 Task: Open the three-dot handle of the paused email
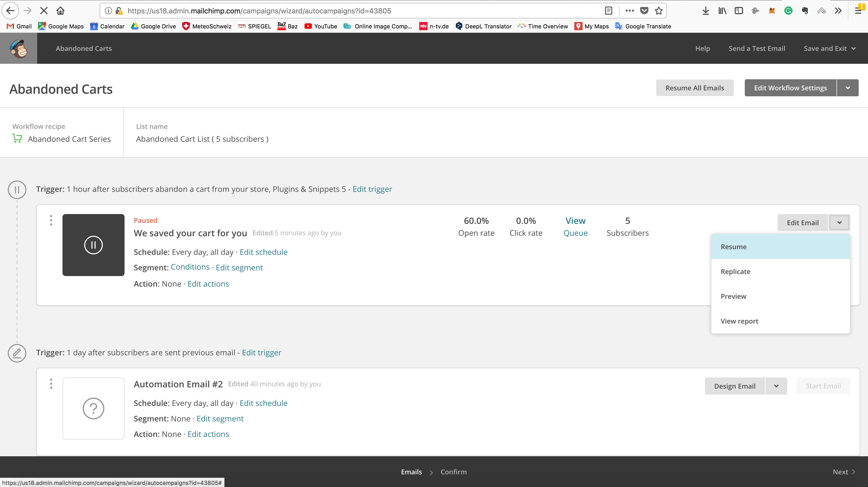click(51, 220)
